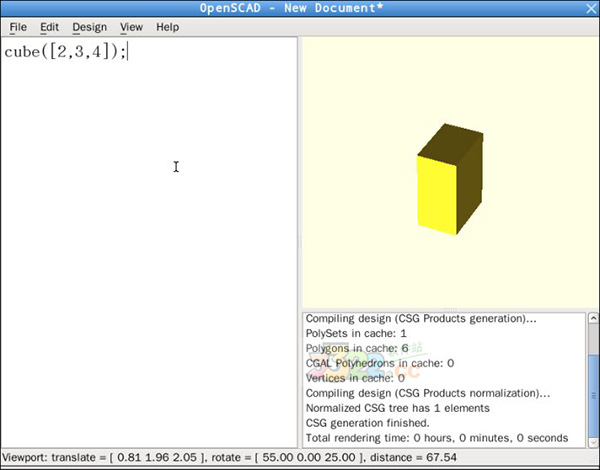
Task: Click the OpenSCAD - New Document* title bar
Action: [291, 8]
